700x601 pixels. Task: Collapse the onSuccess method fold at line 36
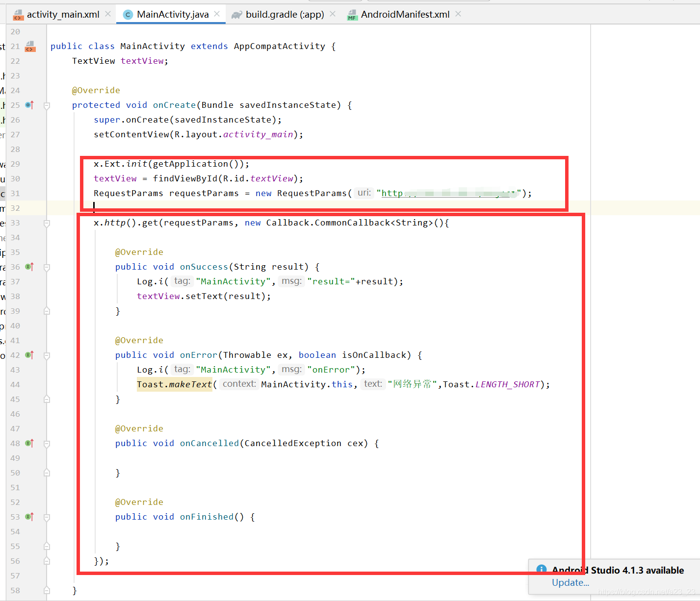(x=47, y=267)
